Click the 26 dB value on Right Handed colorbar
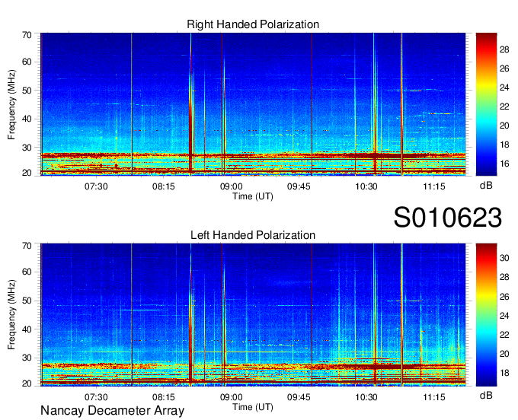The height and width of the screenshot is (420, 518). tap(504, 68)
